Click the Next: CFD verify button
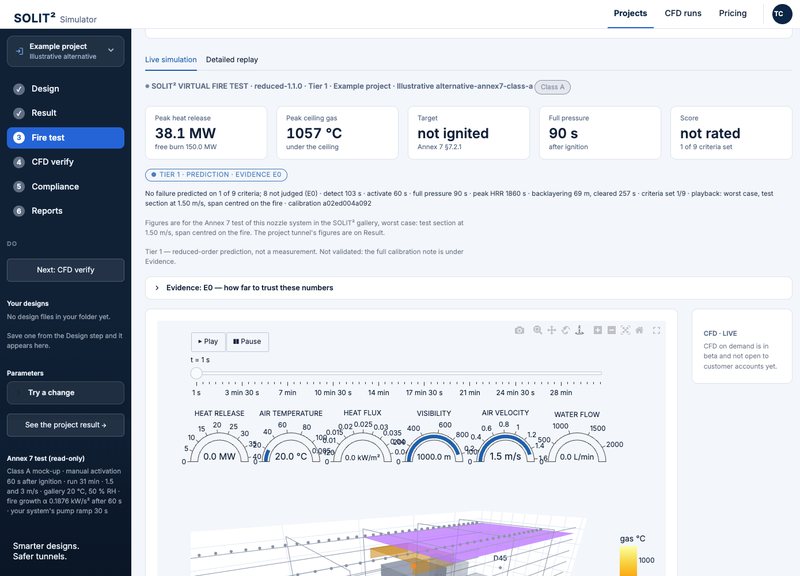The height and width of the screenshot is (576, 800). tap(65, 270)
